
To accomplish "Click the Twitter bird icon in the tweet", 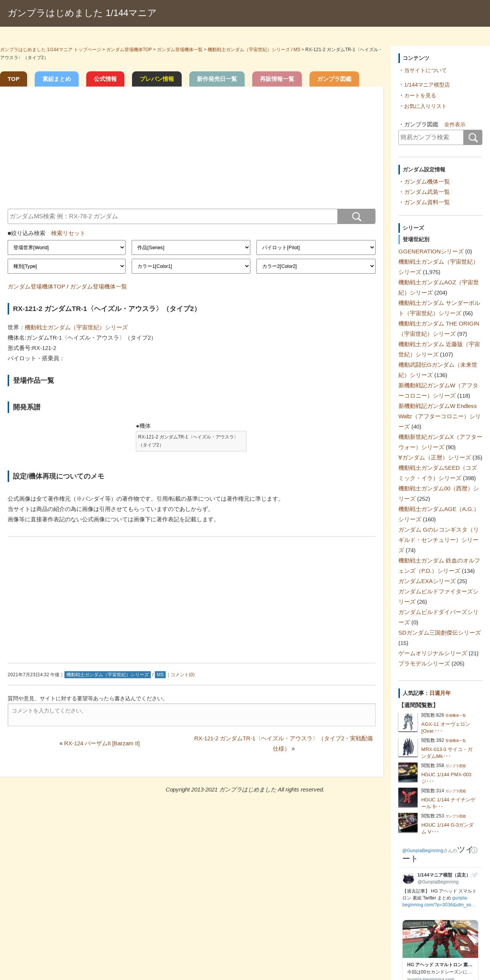I will coord(474,875).
